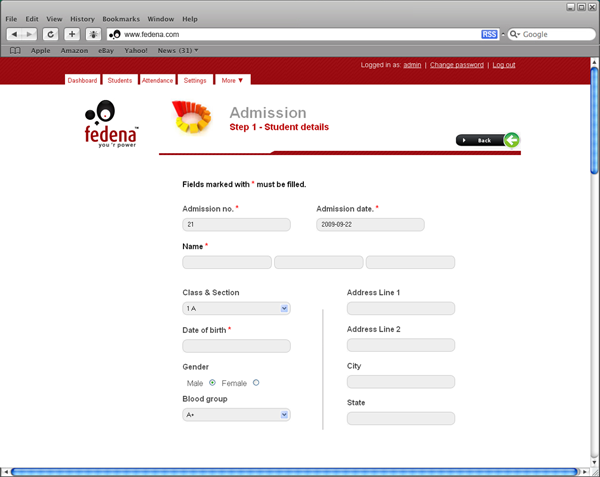
Task: Expand the More navigation tab
Action: tap(233, 80)
